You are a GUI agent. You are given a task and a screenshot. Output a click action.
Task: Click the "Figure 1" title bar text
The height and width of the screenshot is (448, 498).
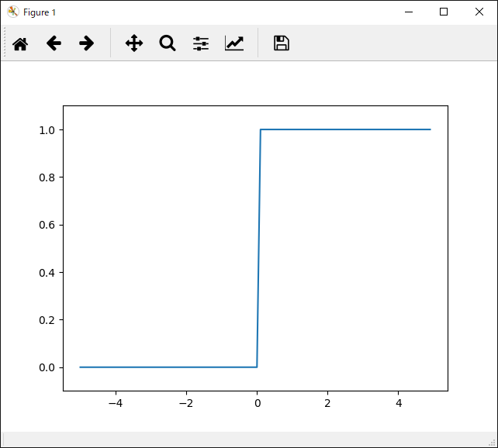(40, 12)
